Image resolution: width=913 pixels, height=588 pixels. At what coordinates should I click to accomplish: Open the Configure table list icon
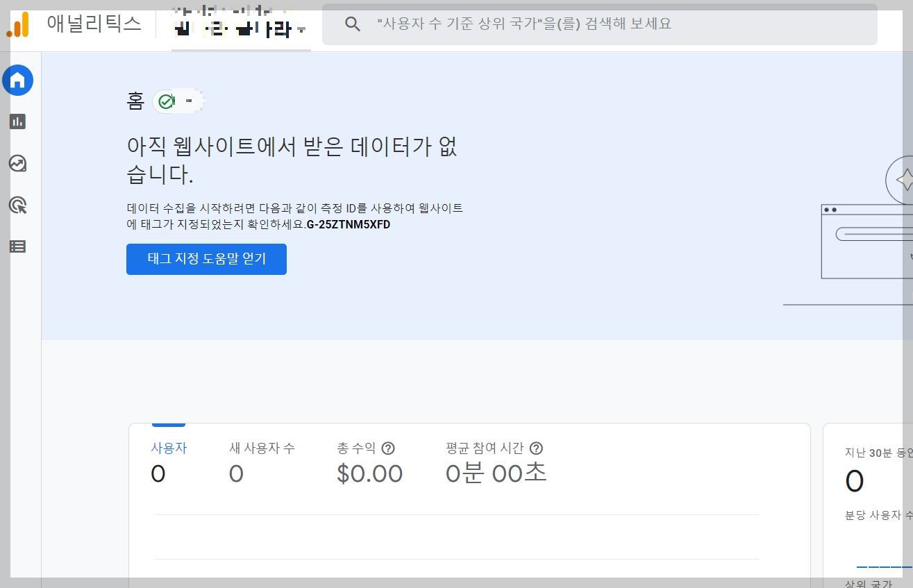pyautogui.click(x=17, y=246)
